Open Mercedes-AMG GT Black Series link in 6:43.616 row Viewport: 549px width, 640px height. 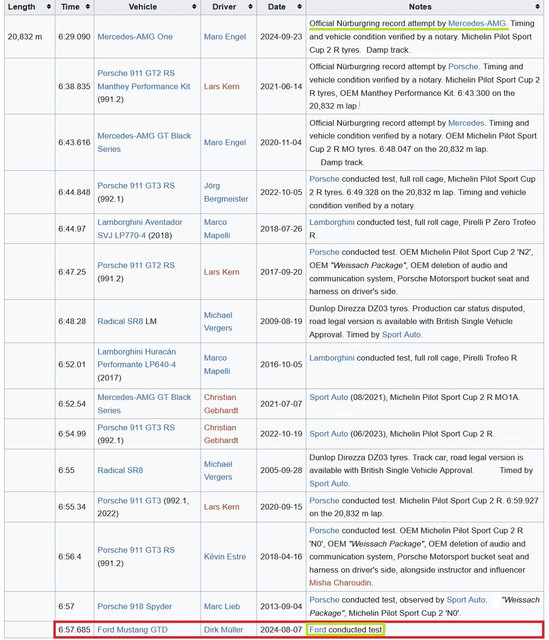(x=144, y=142)
